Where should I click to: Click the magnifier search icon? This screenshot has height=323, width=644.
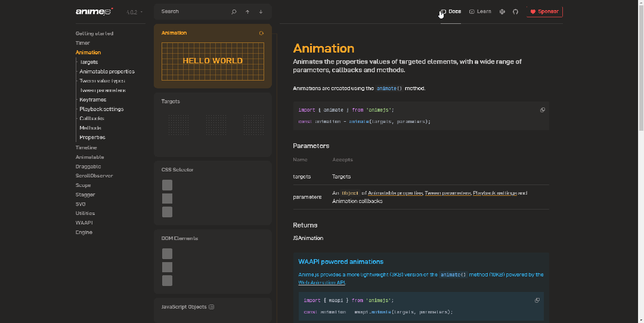pyautogui.click(x=234, y=12)
